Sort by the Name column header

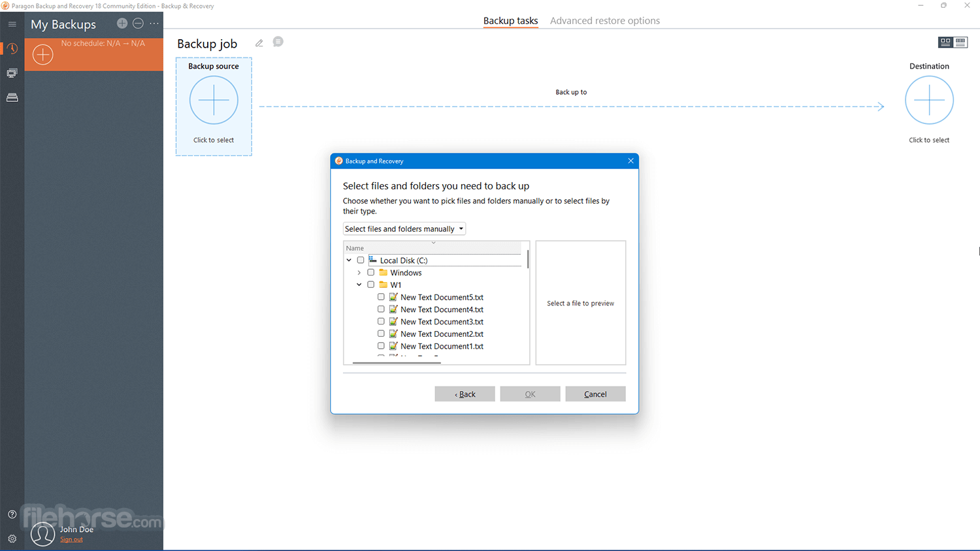[433, 247]
